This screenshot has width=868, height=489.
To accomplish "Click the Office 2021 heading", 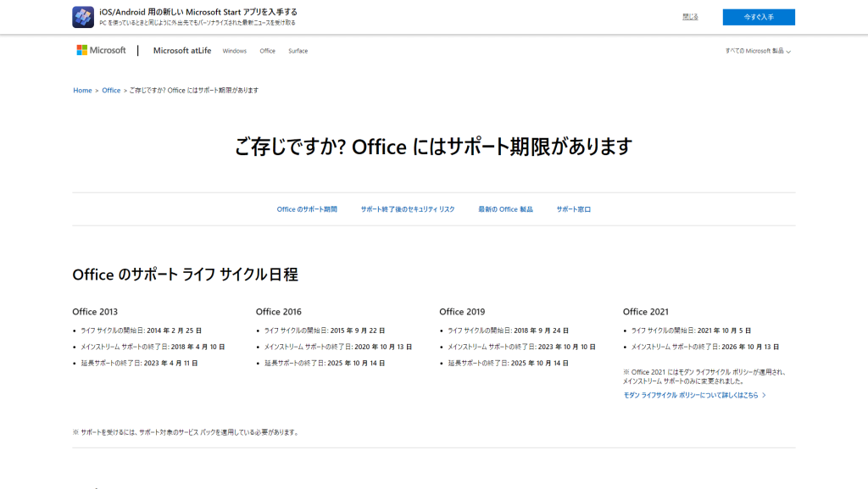I will pos(645,311).
